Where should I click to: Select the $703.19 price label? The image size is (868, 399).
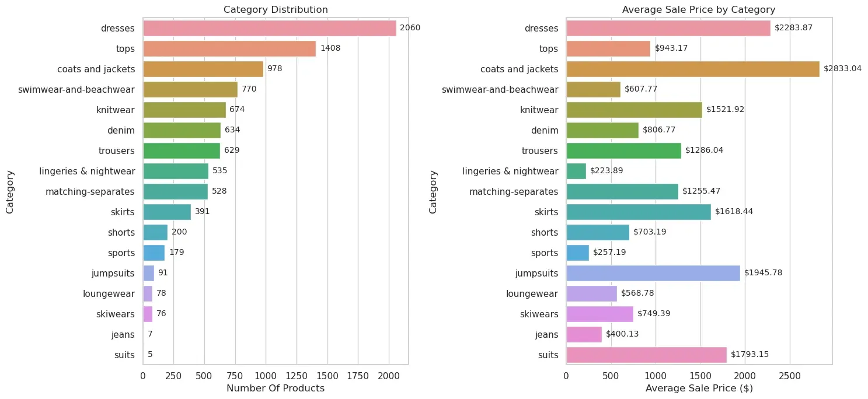(x=650, y=232)
